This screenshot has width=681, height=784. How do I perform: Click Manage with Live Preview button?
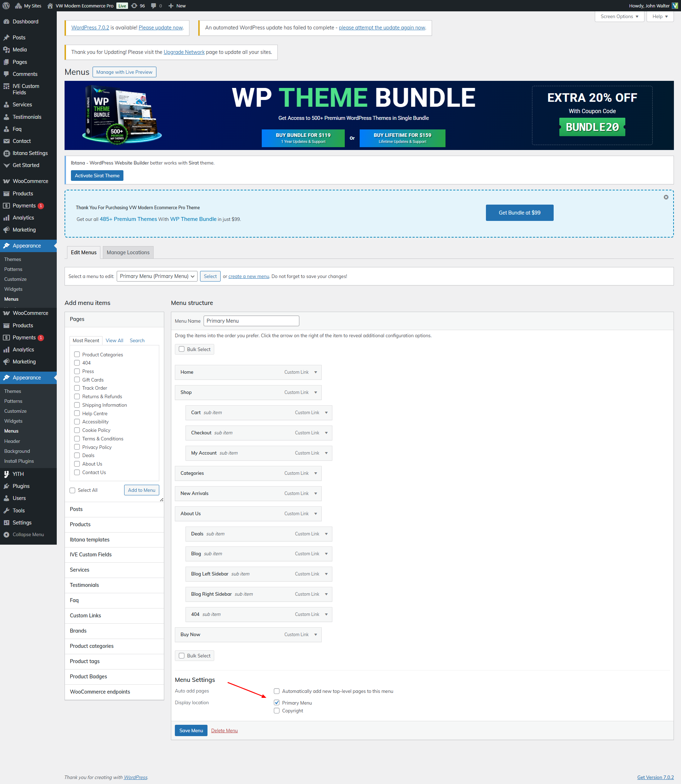pyautogui.click(x=124, y=72)
